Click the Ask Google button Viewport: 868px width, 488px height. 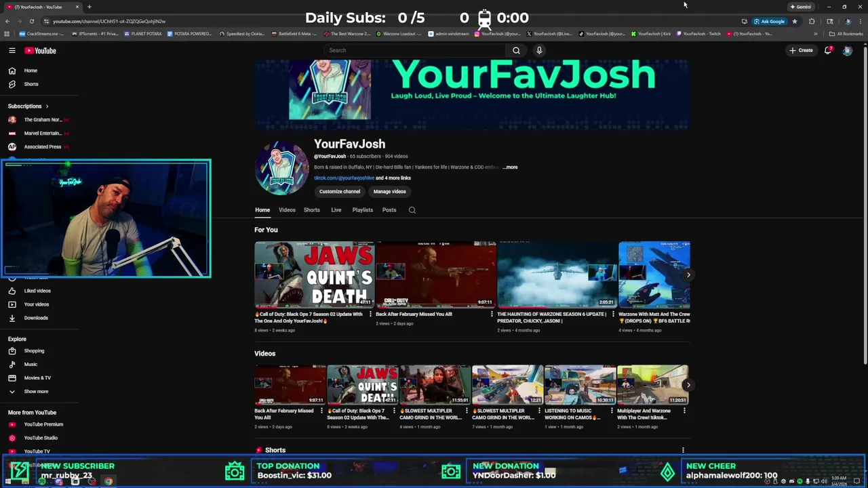[769, 21]
